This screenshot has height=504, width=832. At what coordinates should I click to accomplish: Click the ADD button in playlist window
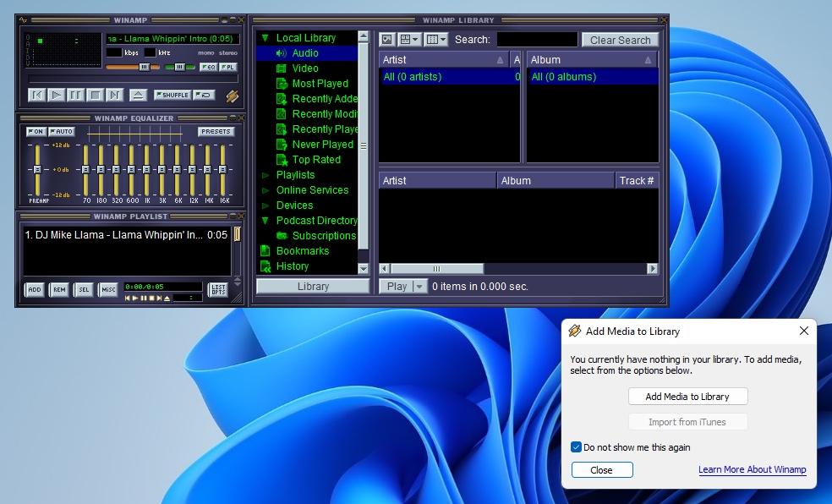35,290
